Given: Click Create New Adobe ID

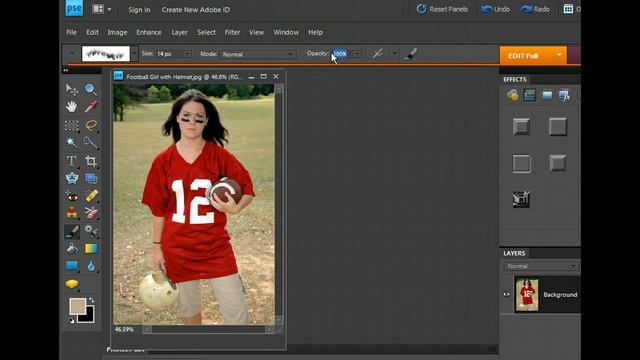Looking at the screenshot, I should click(x=196, y=10).
